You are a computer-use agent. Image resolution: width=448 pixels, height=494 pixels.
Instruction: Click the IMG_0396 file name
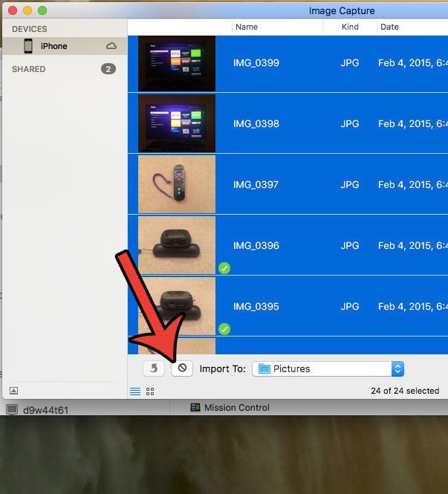pyautogui.click(x=256, y=245)
